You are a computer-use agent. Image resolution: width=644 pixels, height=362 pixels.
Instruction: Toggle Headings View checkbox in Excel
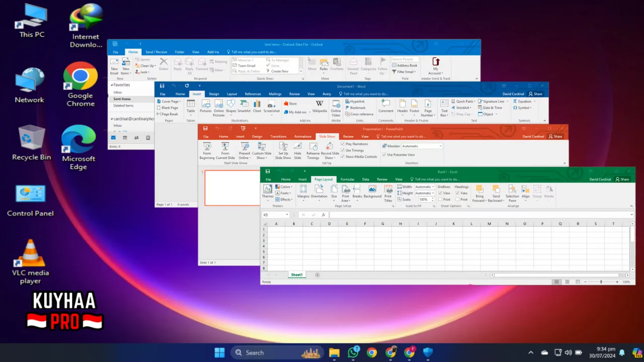point(457,193)
